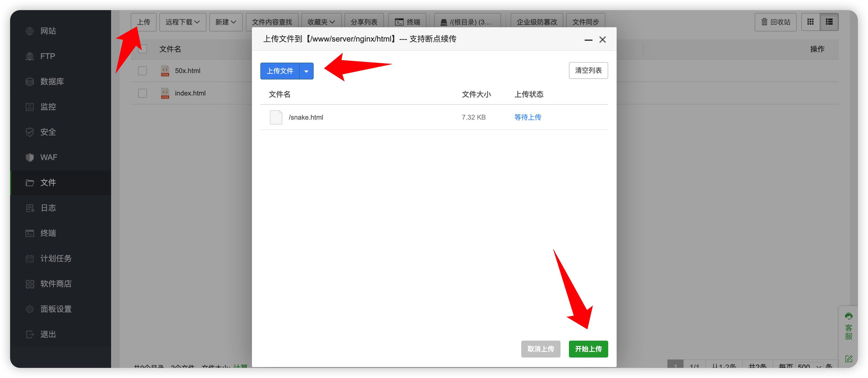Click the /snake.html file name
This screenshot has width=868, height=378.
[306, 117]
